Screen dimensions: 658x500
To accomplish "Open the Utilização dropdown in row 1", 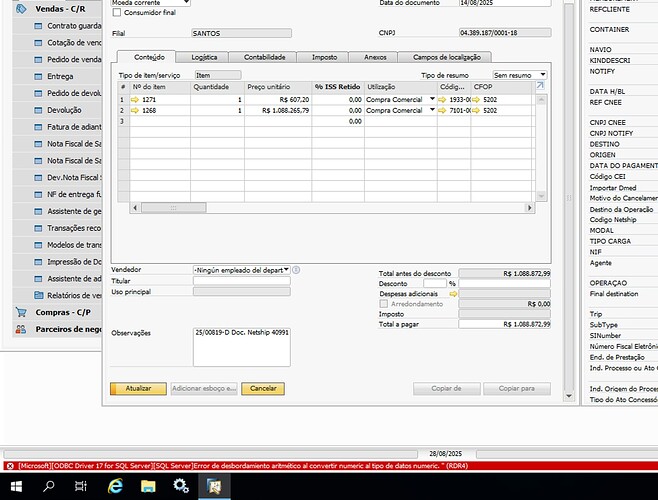I will coord(433,100).
